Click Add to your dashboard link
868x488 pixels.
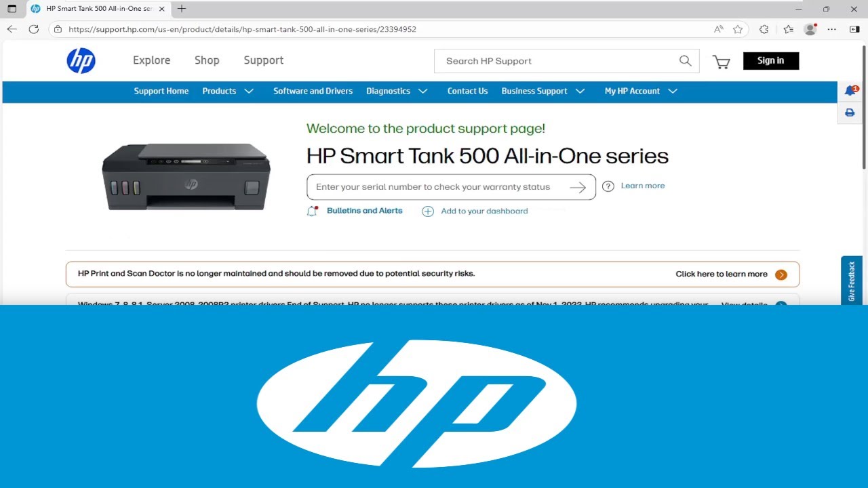coord(484,211)
